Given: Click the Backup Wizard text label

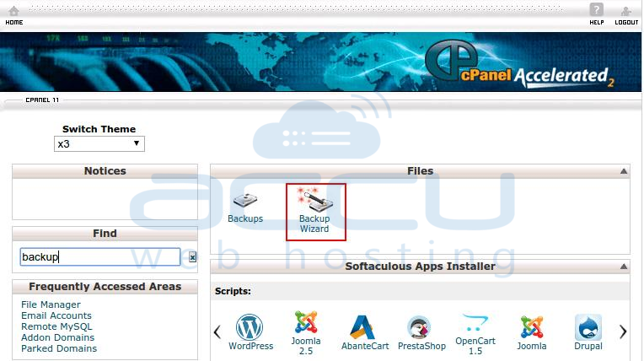Looking at the screenshot, I should (314, 224).
